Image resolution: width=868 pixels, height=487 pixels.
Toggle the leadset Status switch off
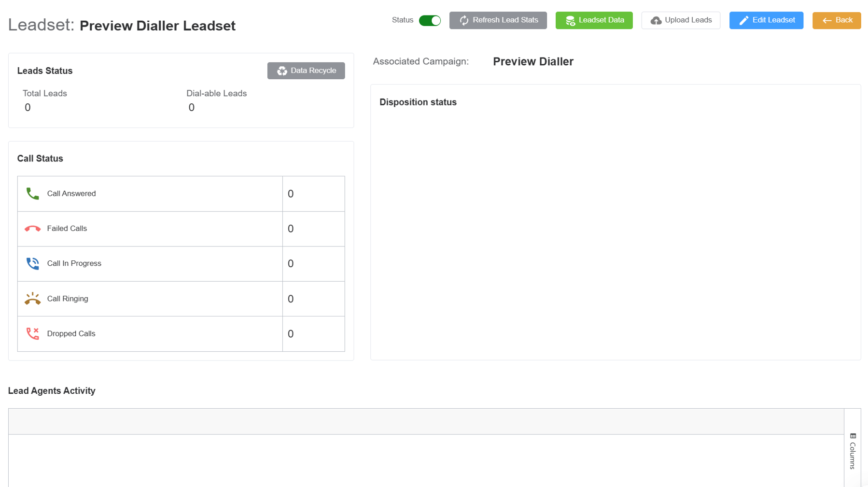click(x=429, y=21)
